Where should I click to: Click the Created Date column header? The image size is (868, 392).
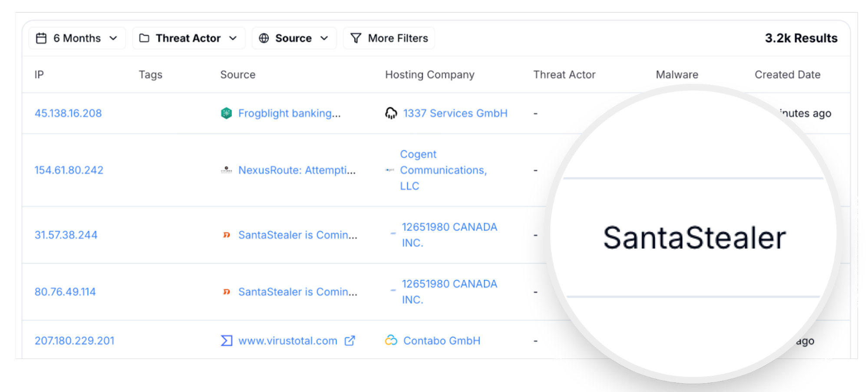point(787,75)
